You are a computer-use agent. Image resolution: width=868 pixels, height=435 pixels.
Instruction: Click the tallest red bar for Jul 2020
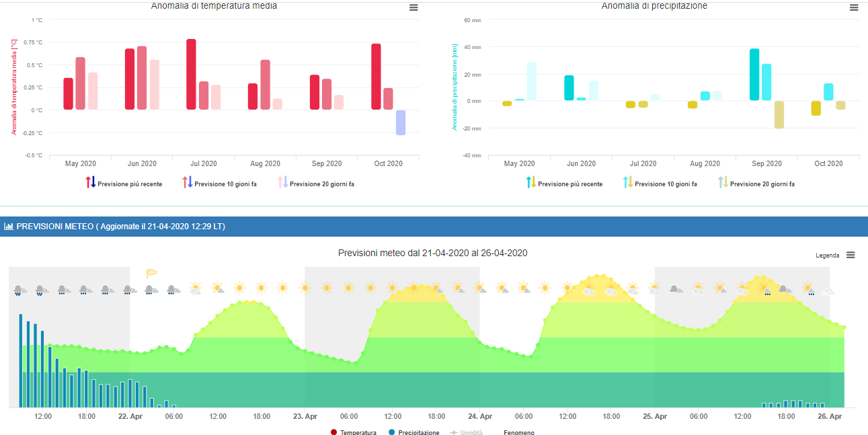[x=191, y=74]
